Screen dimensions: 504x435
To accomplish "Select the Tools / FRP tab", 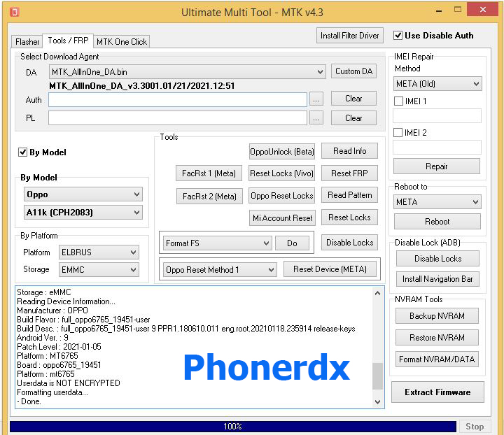I will click(x=68, y=41).
